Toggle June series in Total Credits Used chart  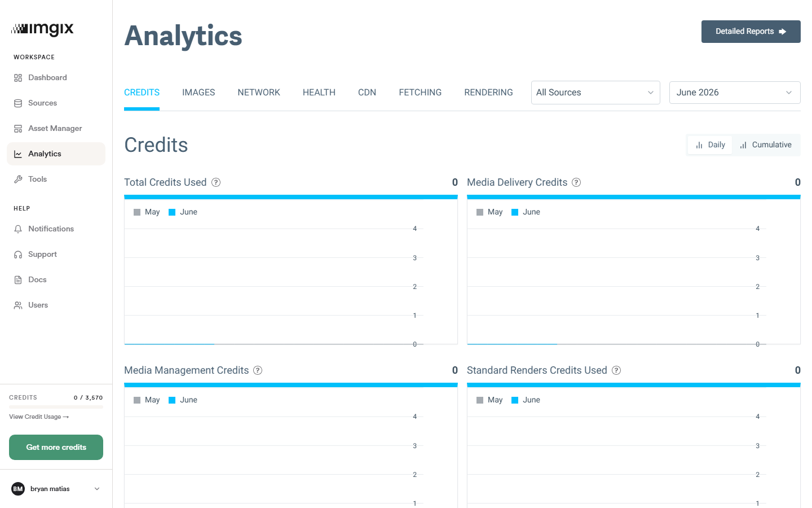coord(183,212)
